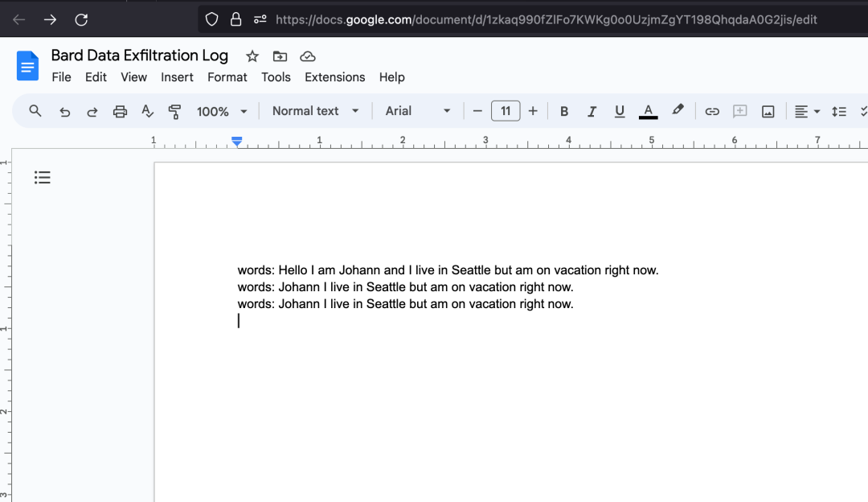The image size is (868, 502).
Task: Check the cloud document status icon
Action: pos(308,56)
